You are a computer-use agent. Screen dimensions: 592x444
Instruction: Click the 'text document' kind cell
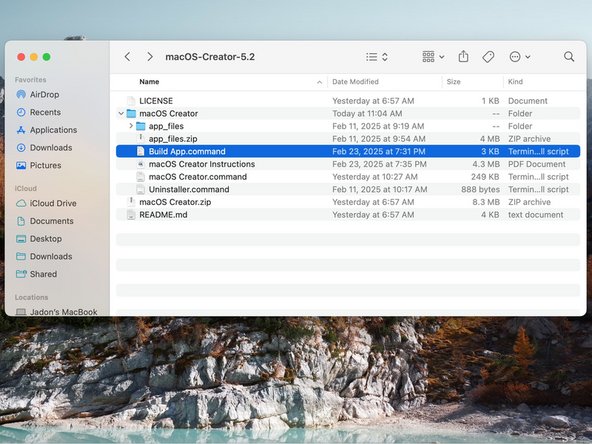click(x=535, y=215)
